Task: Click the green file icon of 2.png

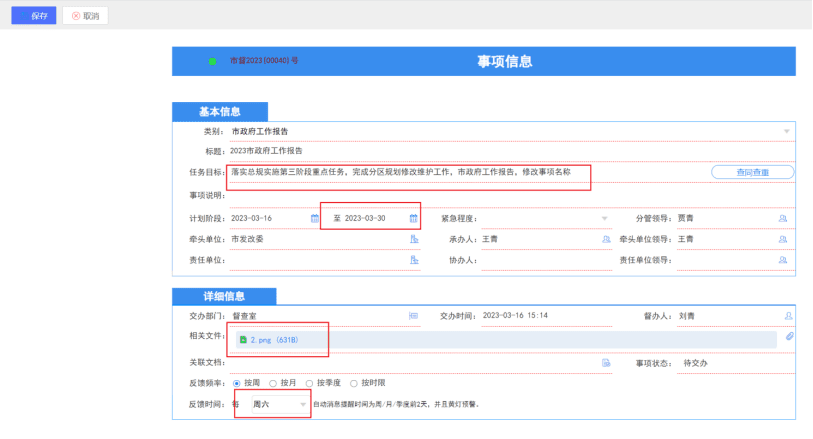Action: [x=243, y=340]
